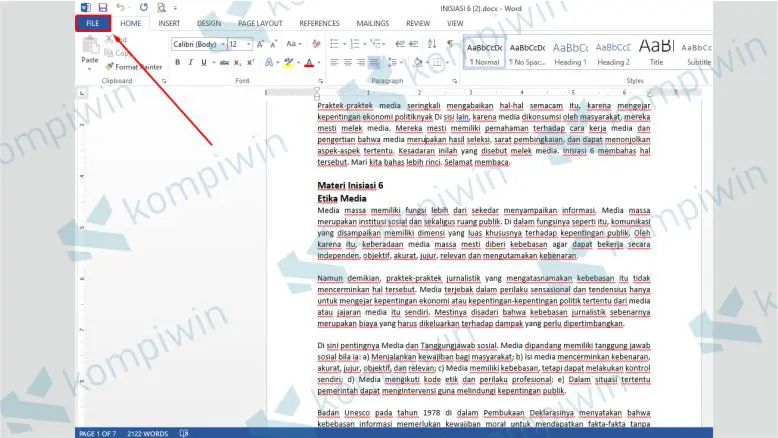Apply the yellow text highlight color

pyautogui.click(x=288, y=63)
